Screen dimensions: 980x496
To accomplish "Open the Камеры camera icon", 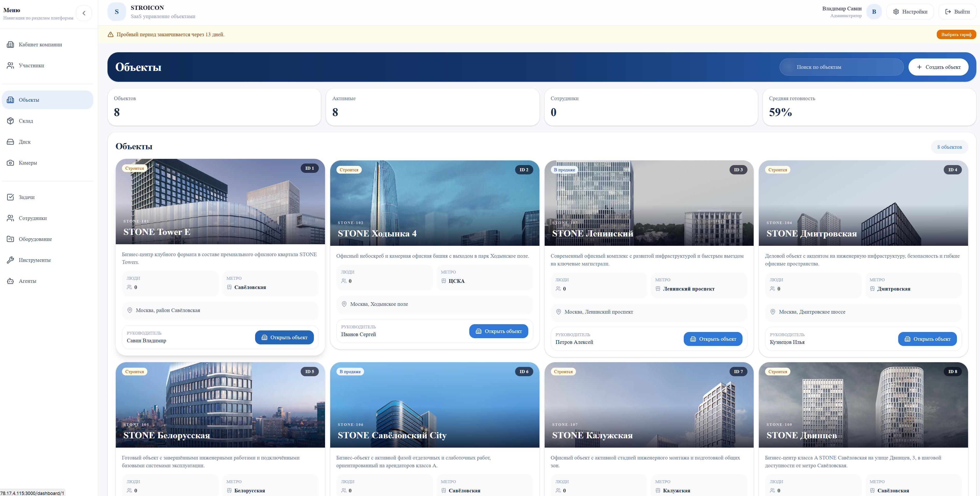I will (11, 163).
